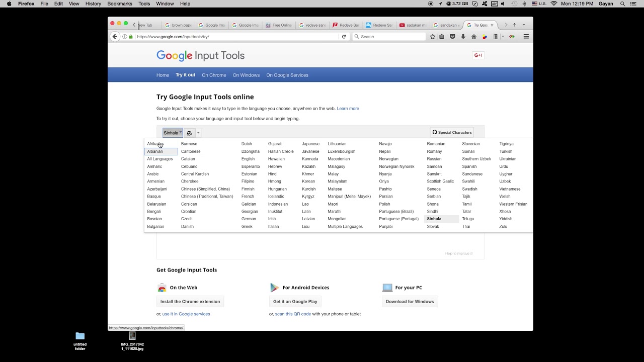Show bookmarks list icon in Firefox toolbar

pyautogui.click(x=442, y=37)
